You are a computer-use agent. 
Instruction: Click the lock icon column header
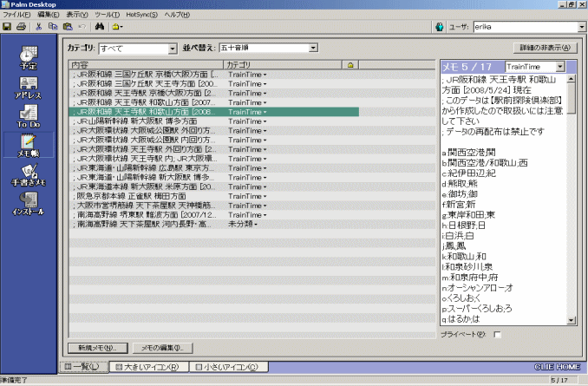click(x=350, y=65)
